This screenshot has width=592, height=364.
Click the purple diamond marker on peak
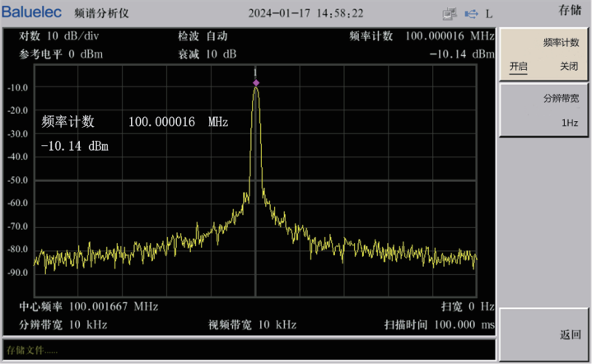pos(256,83)
